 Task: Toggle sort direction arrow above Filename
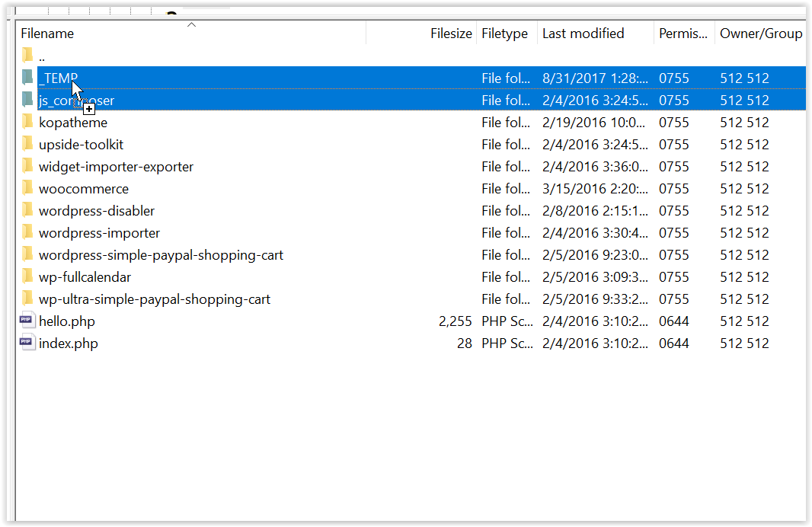[192, 24]
